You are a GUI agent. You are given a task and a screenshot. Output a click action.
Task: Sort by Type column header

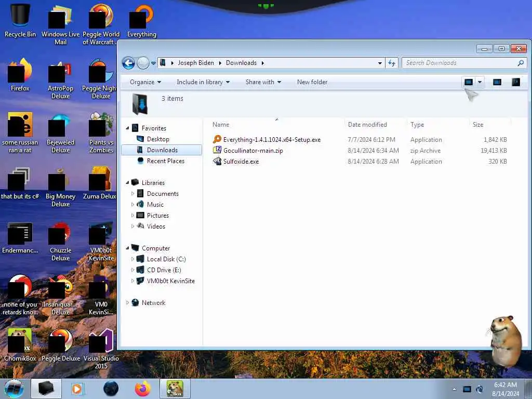(x=417, y=125)
